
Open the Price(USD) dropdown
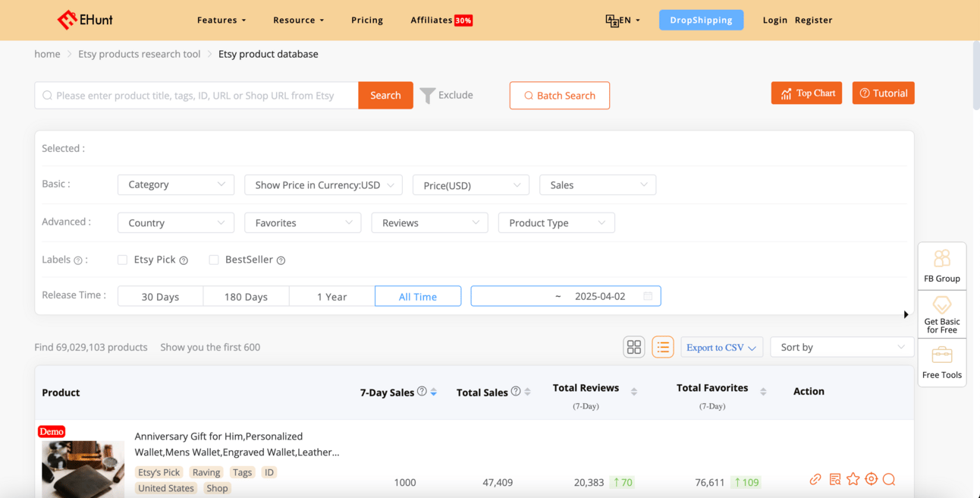pos(471,184)
